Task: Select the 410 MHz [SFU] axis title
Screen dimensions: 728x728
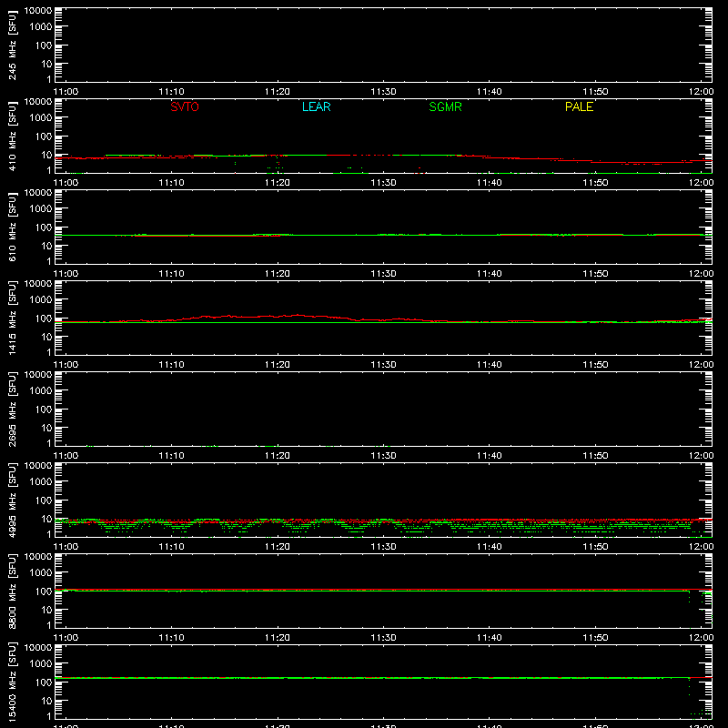Action: pos(12,136)
